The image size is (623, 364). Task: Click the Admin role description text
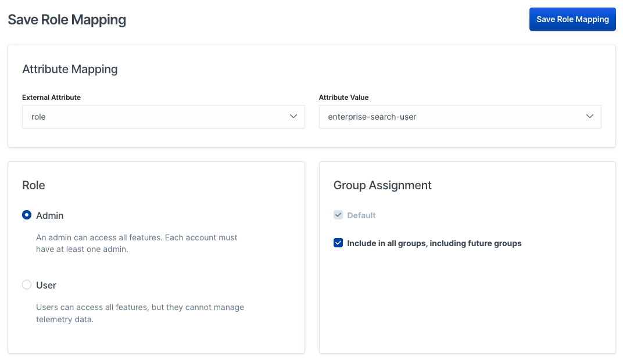tap(137, 243)
